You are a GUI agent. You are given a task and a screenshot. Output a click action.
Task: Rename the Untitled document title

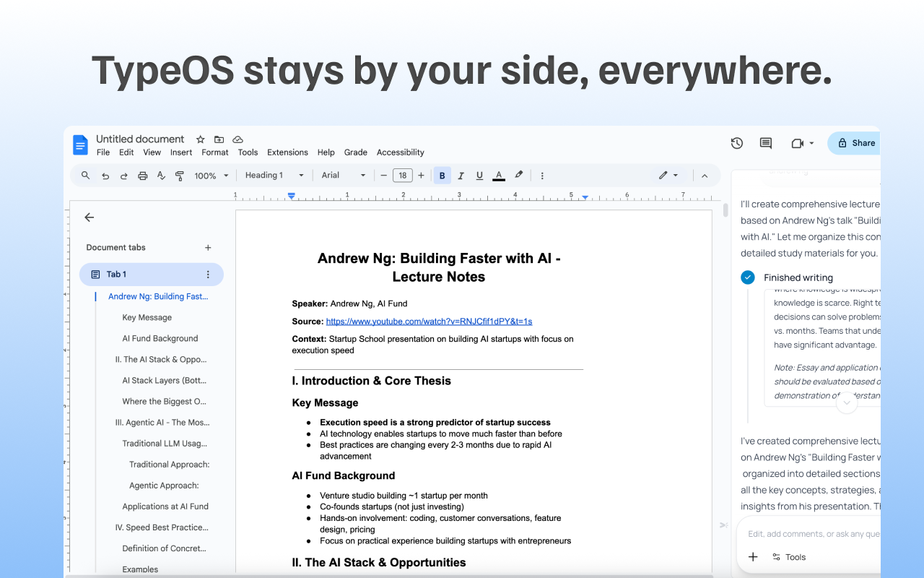coord(140,139)
